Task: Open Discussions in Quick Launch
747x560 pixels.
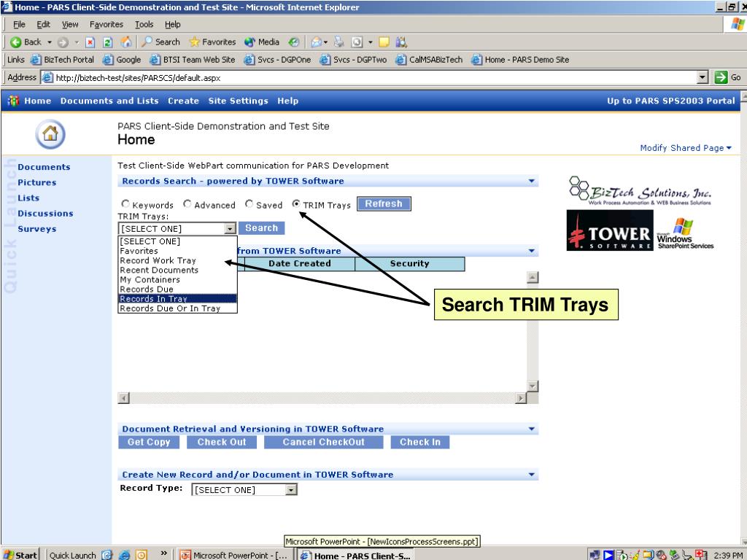Action: tap(45, 214)
